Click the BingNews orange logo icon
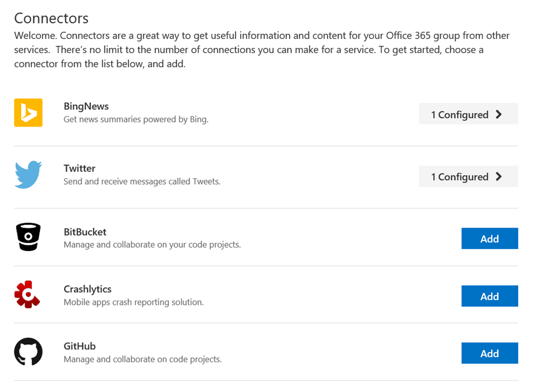 28,113
